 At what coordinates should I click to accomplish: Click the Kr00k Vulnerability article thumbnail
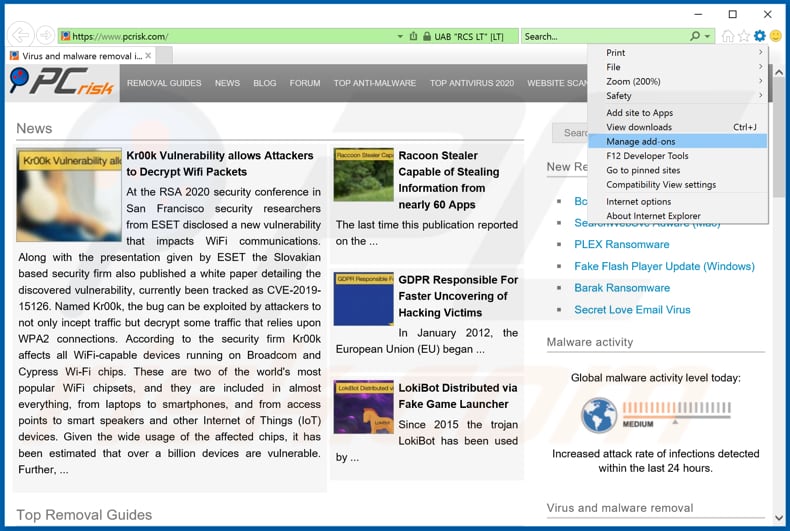tap(69, 194)
